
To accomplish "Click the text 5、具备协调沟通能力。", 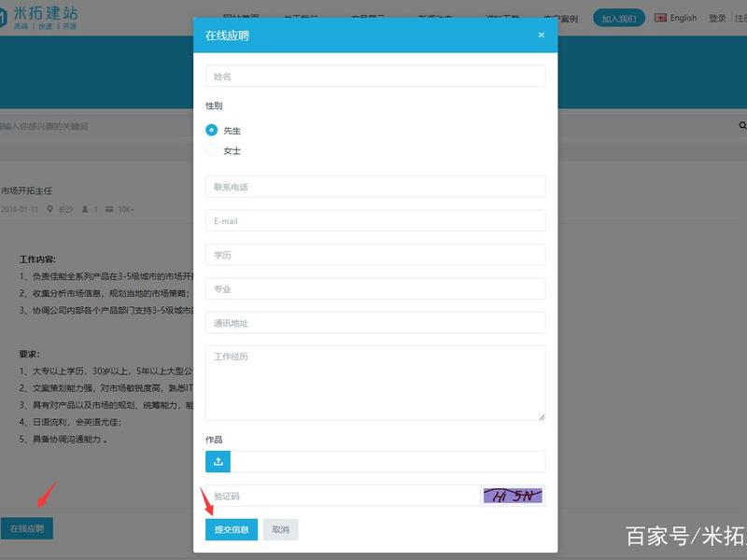I will click(63, 439).
